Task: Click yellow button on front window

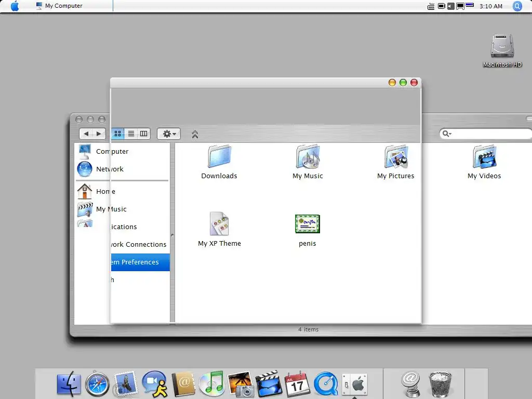Action: pos(392,83)
